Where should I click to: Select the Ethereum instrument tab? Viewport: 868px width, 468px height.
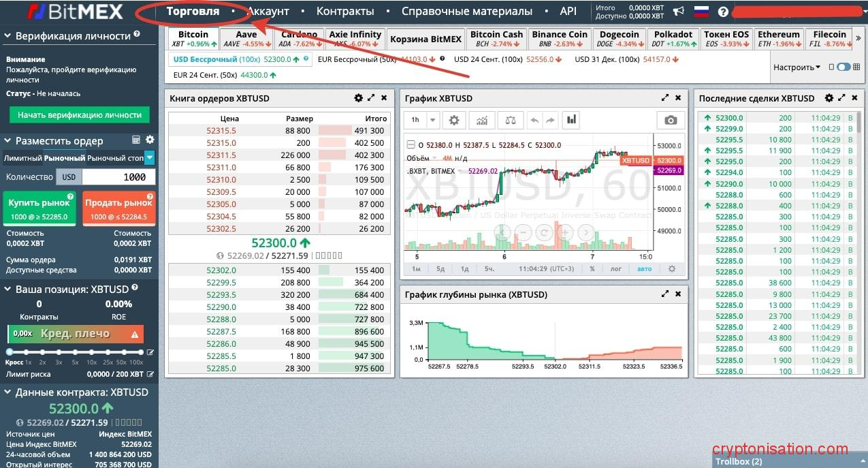click(x=779, y=39)
